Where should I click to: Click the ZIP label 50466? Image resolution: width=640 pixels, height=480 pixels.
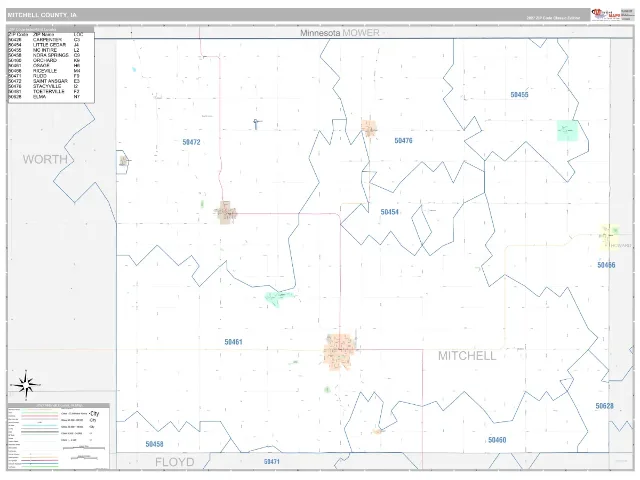[606, 265]
